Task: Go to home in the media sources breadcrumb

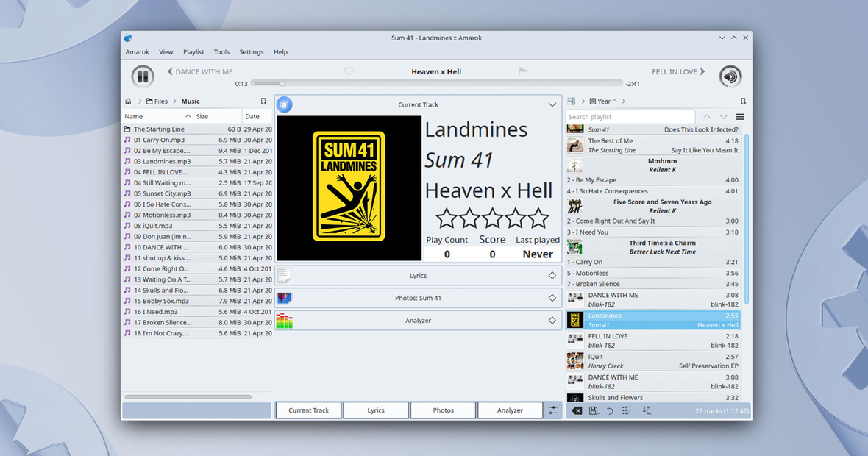Action: point(128,101)
